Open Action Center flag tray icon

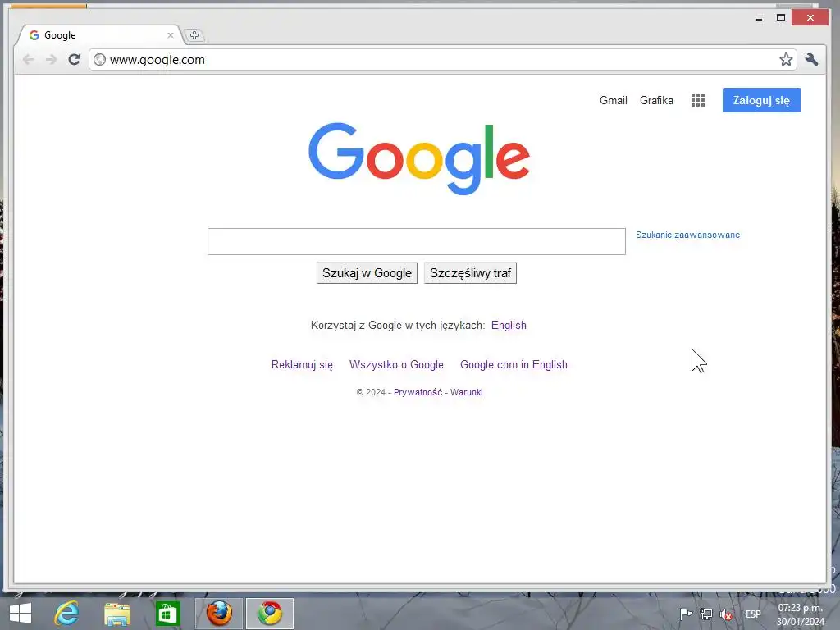point(686,614)
